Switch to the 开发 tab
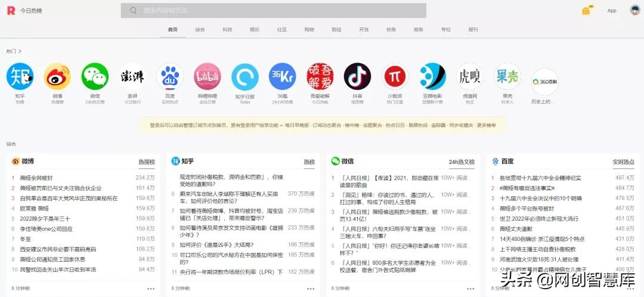Viewport: 644px width, 297px height. tap(364, 30)
